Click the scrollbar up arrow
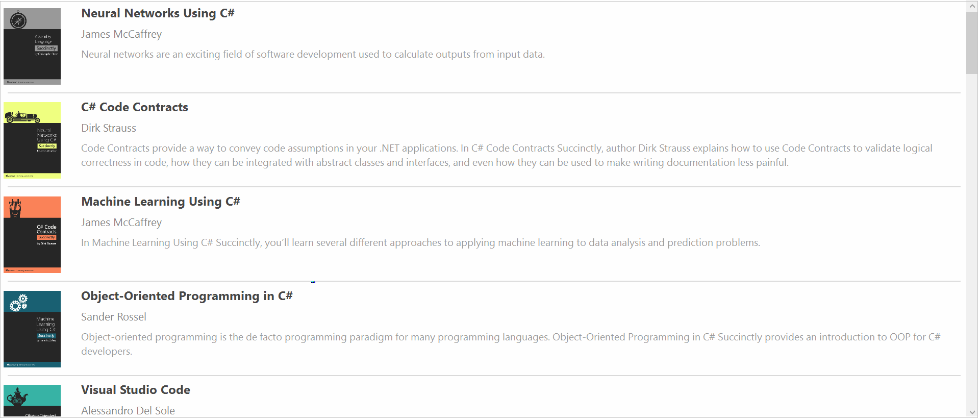The height and width of the screenshot is (420, 980). tap(971, 6)
